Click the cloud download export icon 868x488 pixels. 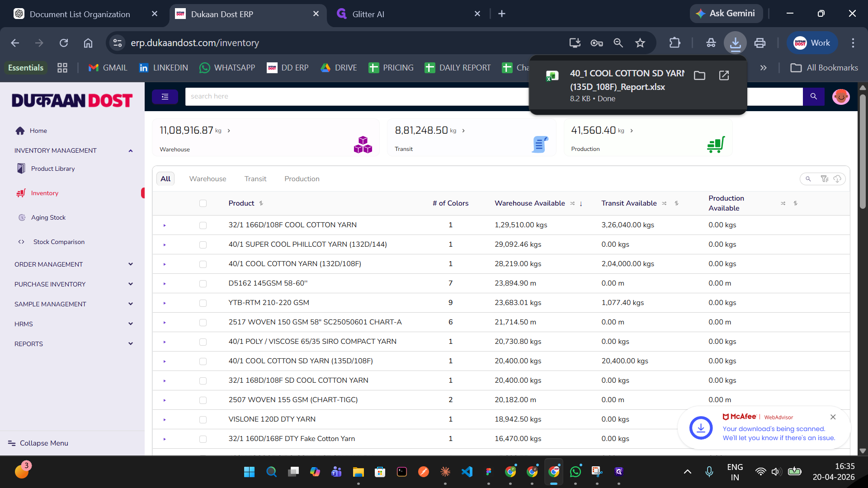(x=837, y=179)
